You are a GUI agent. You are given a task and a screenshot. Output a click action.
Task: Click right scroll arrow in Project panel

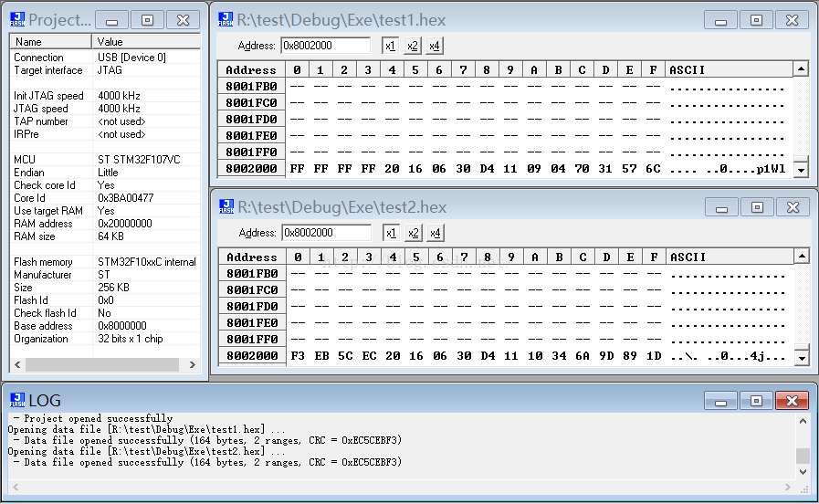193,364
